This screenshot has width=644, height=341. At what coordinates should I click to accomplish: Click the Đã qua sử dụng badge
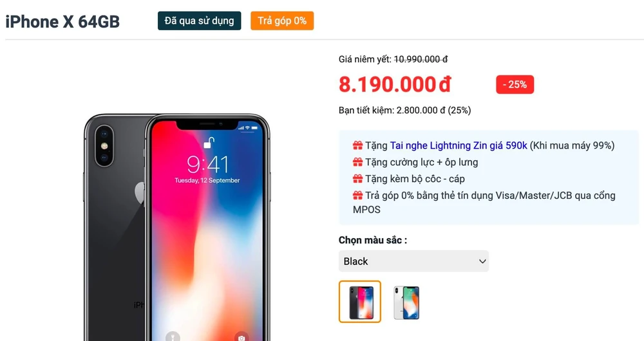(199, 21)
